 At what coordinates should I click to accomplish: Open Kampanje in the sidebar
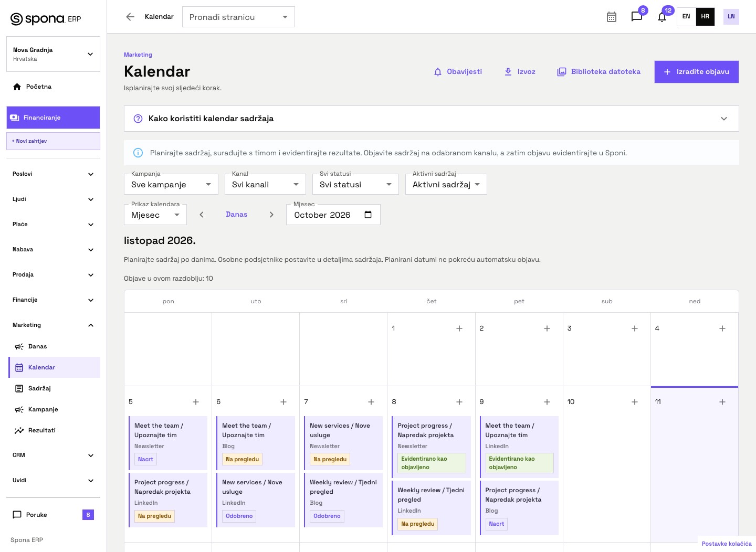pos(54,409)
